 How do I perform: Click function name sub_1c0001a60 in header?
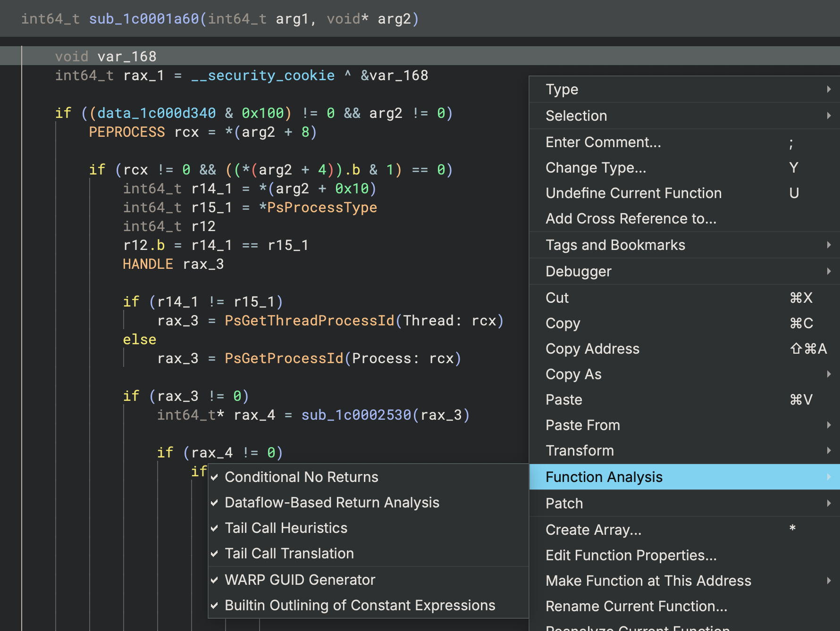point(144,19)
